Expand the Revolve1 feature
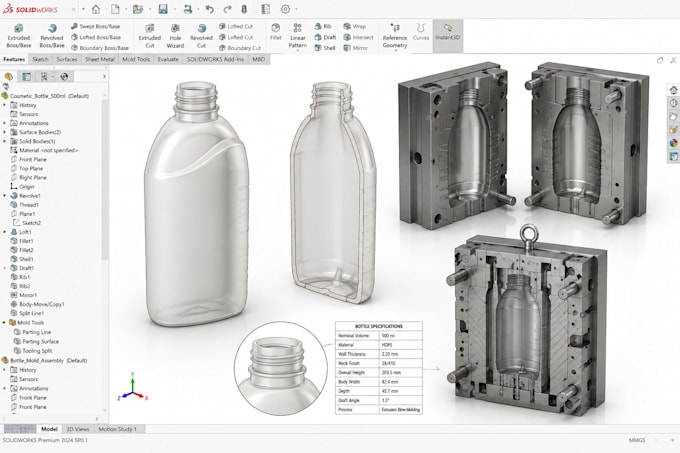The image size is (680, 453). click(x=5, y=196)
